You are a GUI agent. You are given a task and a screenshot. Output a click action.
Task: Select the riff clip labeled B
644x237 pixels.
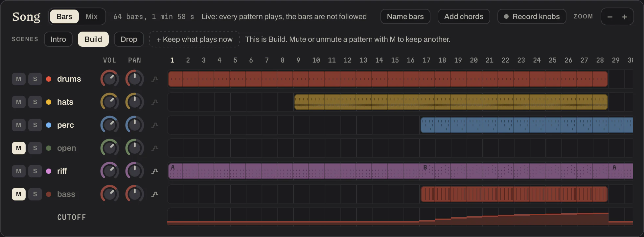514,171
